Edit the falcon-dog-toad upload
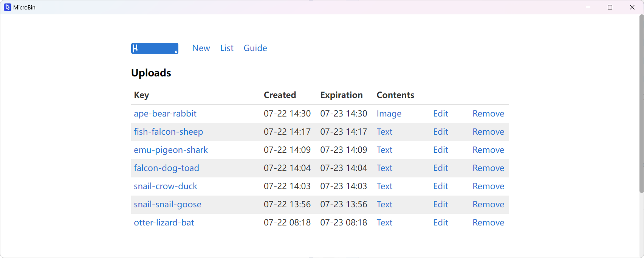Screen dimensions: 644x258 click(x=441, y=168)
